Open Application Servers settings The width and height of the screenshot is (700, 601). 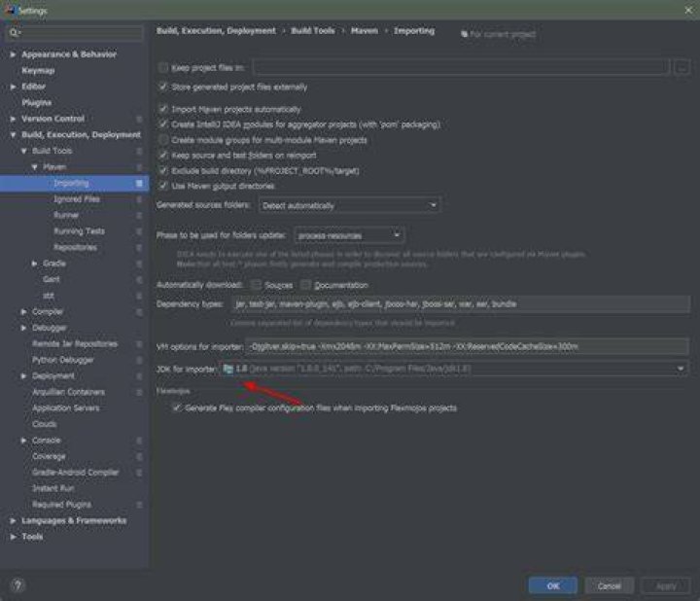(66, 408)
